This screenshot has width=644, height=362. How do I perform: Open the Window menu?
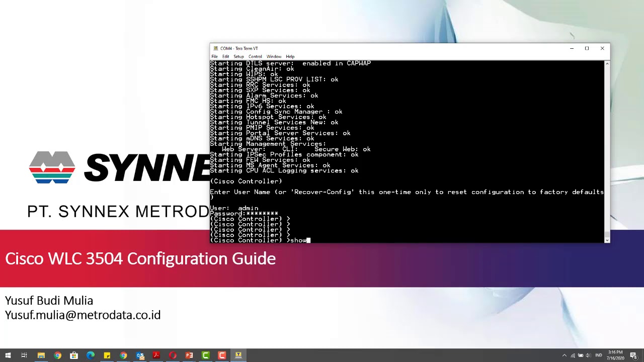pos(274,56)
